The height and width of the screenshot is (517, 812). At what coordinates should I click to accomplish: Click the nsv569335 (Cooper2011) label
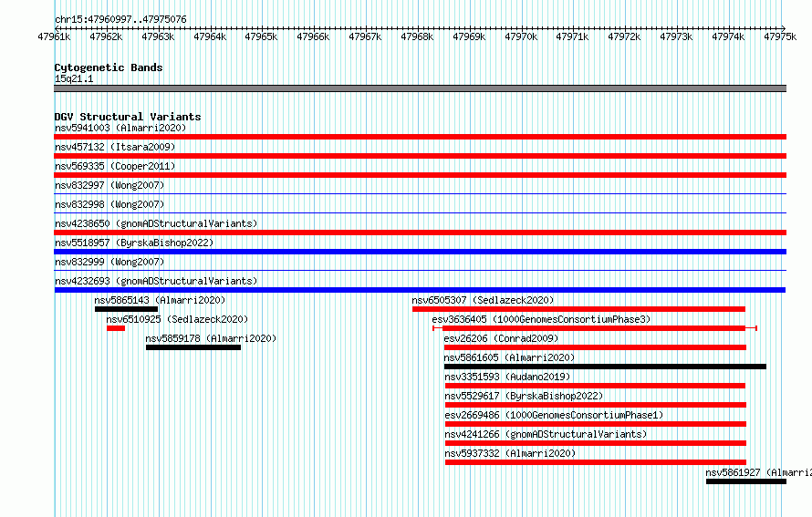115,166
